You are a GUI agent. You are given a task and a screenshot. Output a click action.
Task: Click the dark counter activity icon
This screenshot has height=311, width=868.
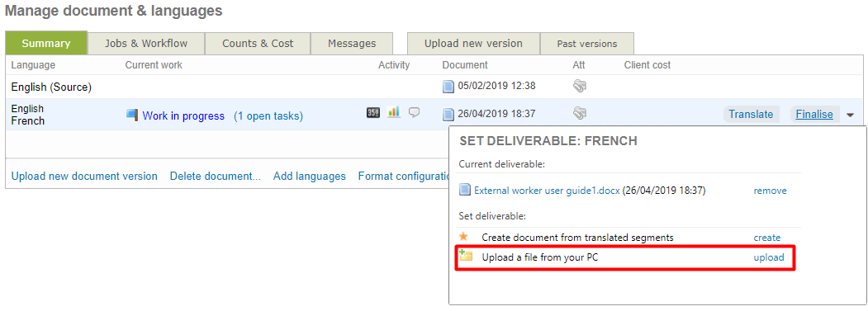click(373, 112)
